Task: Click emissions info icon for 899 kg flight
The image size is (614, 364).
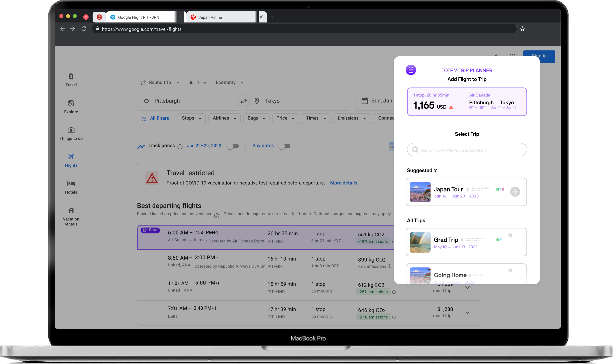Action: [x=390, y=266]
